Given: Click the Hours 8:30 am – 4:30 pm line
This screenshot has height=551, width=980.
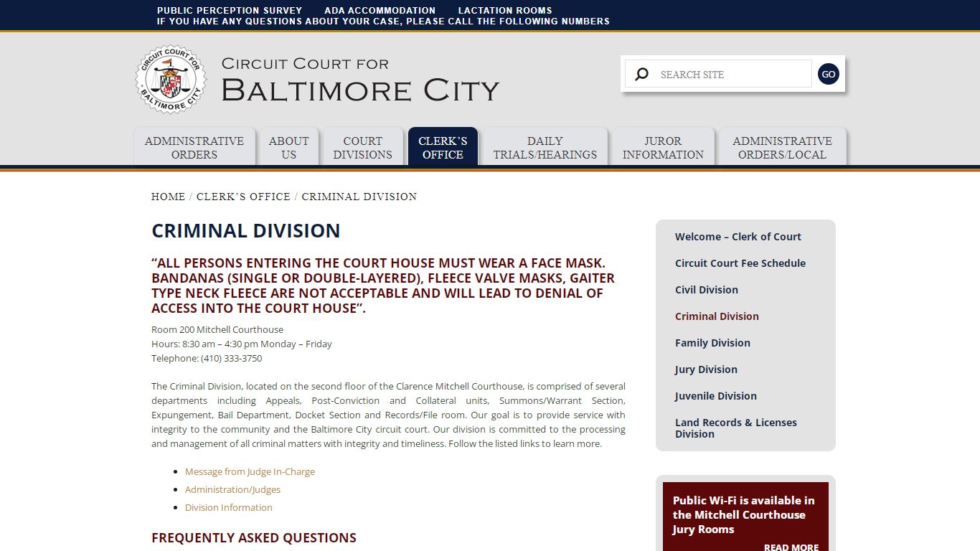Looking at the screenshot, I should (x=242, y=344).
